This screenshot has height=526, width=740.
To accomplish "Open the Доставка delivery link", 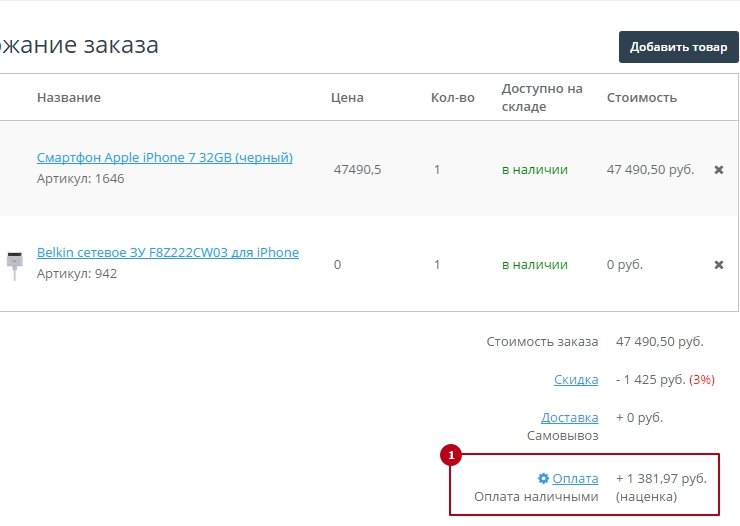I will [569, 417].
